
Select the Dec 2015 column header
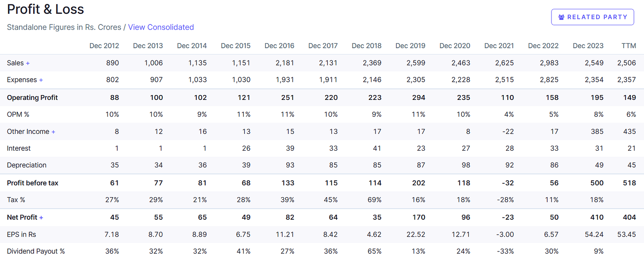(235, 46)
